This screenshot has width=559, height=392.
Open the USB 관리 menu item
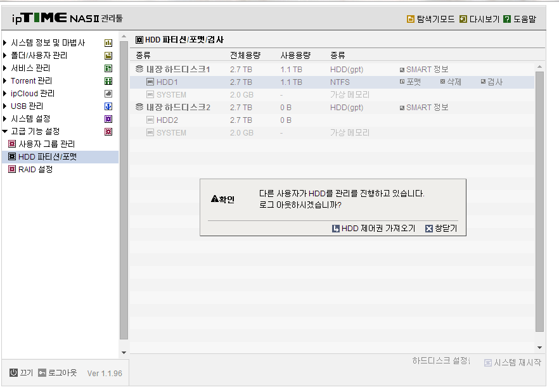tap(27, 106)
